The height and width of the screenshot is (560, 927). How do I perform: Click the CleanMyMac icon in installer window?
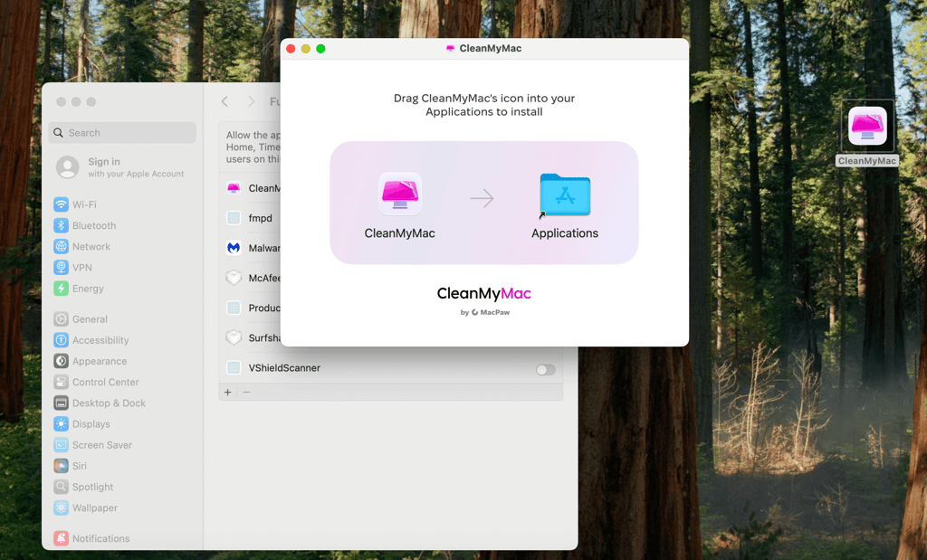399,194
